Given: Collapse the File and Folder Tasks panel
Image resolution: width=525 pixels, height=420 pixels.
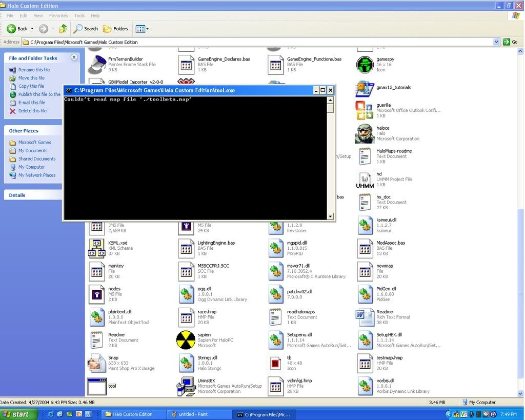Looking at the screenshot, I should click(74, 57).
